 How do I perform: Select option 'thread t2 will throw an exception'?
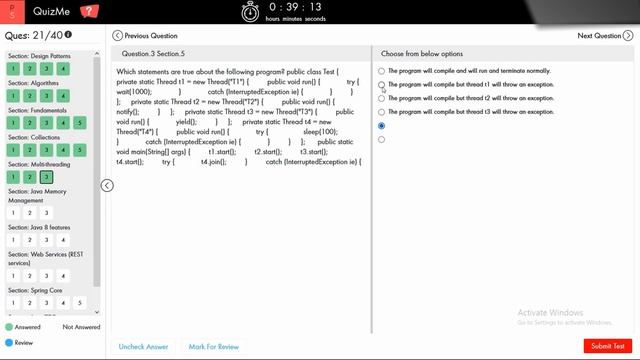pos(381,98)
